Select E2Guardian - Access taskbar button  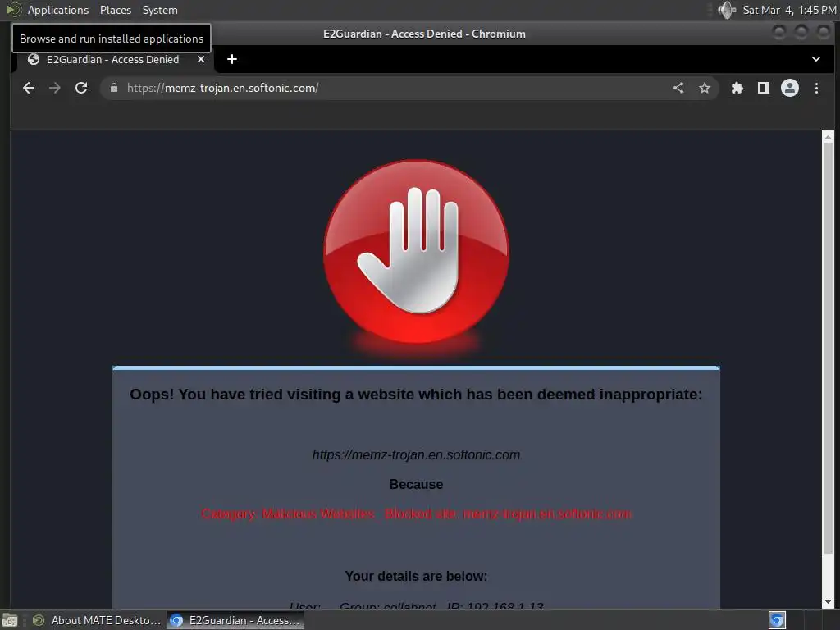235,620
